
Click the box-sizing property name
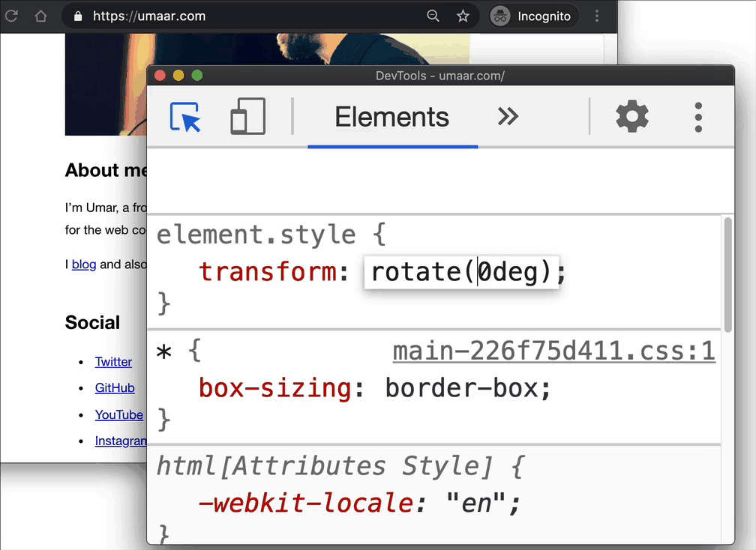[x=274, y=388]
